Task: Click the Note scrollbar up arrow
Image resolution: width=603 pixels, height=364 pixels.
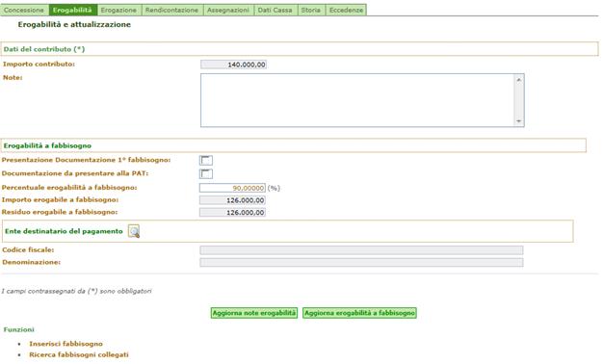Action: (x=519, y=80)
